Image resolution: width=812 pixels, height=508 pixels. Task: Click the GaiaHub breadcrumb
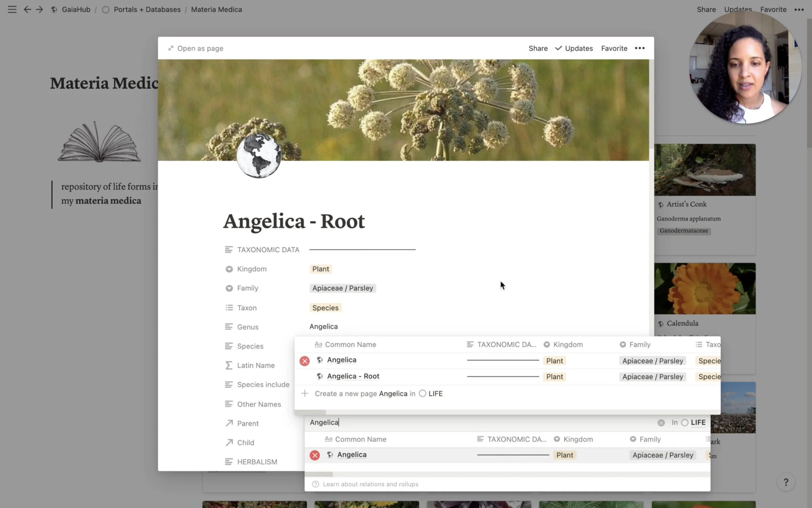click(76, 9)
